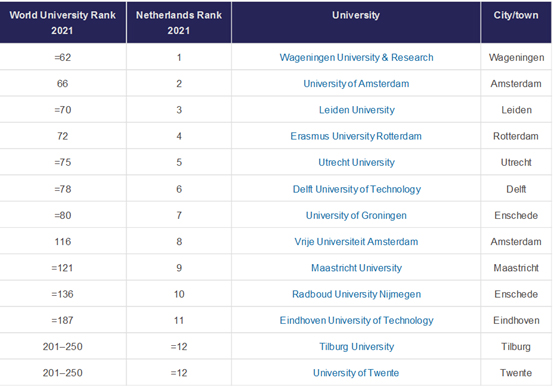Screen dimensions: 554x387
Task: Select the World University Rank 2021 header
Action: (63, 22)
